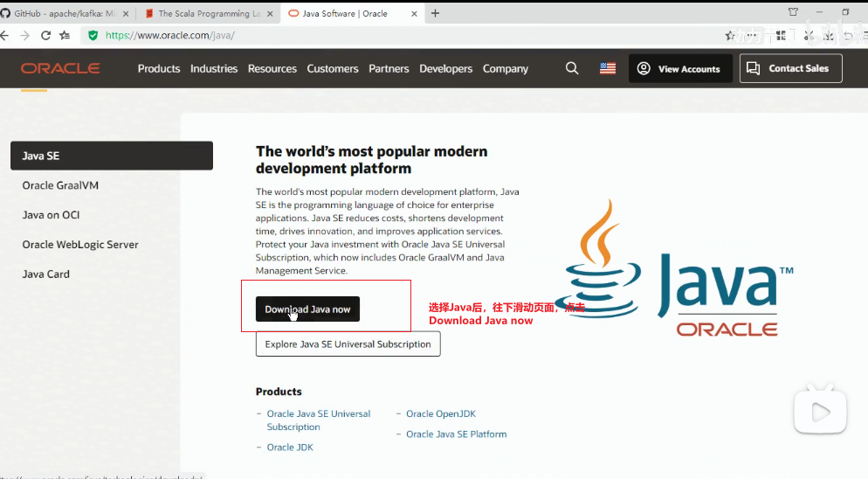Image resolution: width=868 pixels, height=479 pixels.
Task: Open the Partners menu
Action: coord(389,69)
